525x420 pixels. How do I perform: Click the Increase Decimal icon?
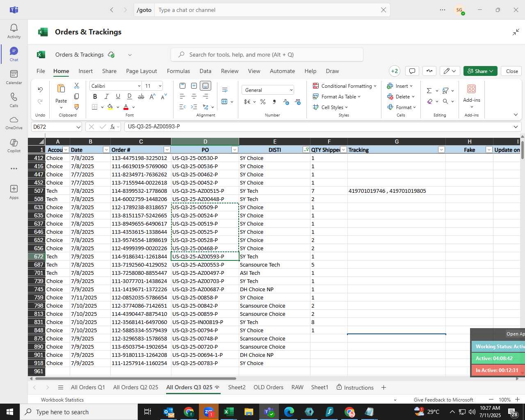click(x=286, y=102)
